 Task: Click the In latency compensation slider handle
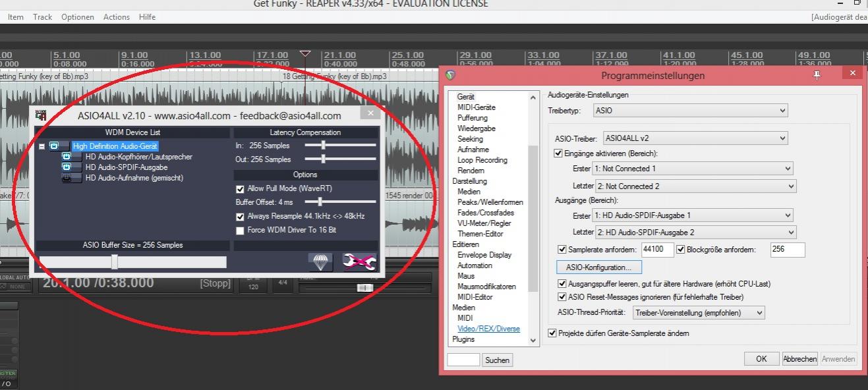click(x=323, y=146)
